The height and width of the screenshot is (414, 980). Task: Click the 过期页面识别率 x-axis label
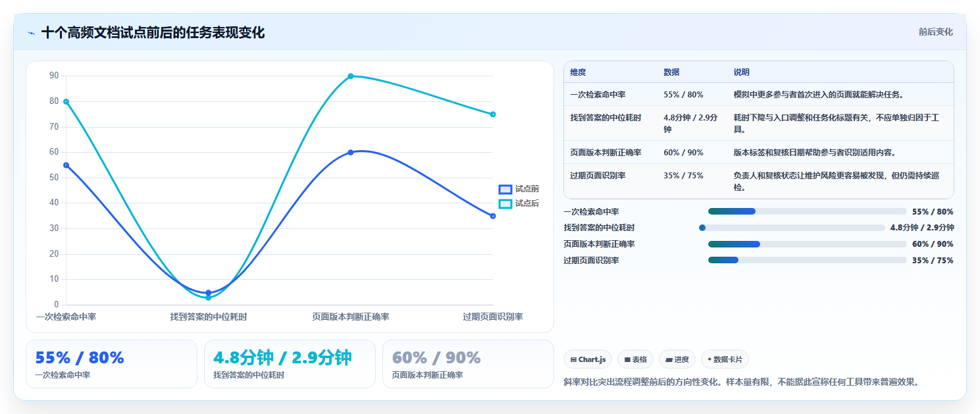493,317
